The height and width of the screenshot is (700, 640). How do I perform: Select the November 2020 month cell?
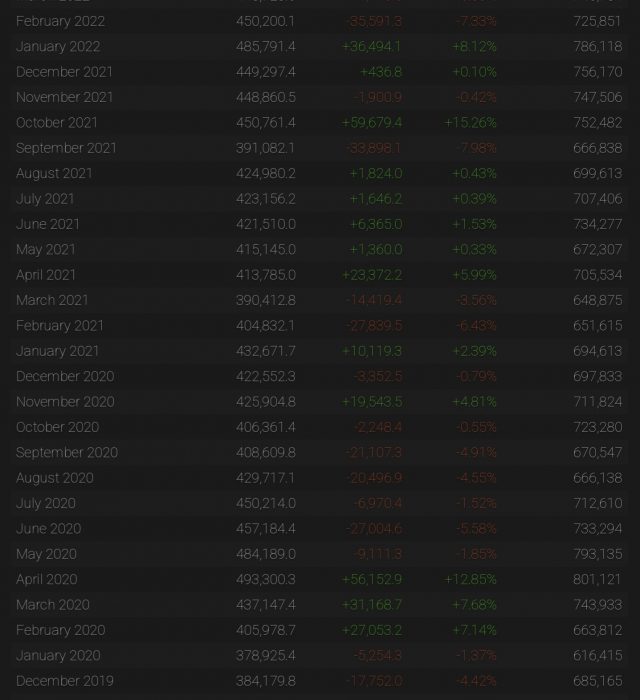[65, 402]
